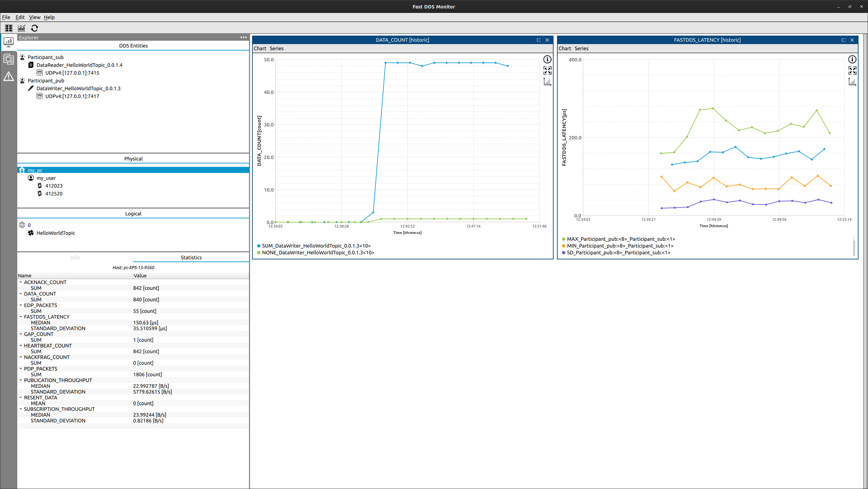Open the issues warning sidebar icon
Viewport: 868px width, 489px height.
[8, 77]
